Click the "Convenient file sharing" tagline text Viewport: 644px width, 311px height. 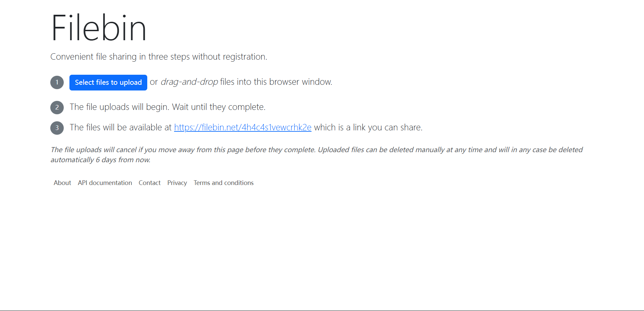pyautogui.click(x=159, y=57)
